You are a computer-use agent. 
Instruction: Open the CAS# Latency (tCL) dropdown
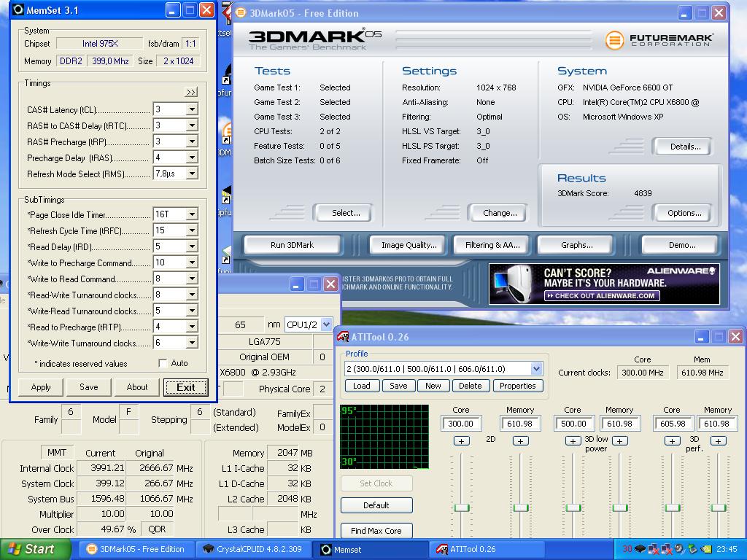pos(192,109)
